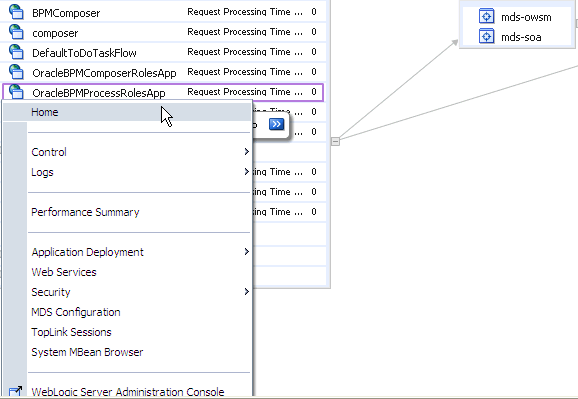Open System MBean Browser menu item
578x399 pixels.
click(87, 352)
